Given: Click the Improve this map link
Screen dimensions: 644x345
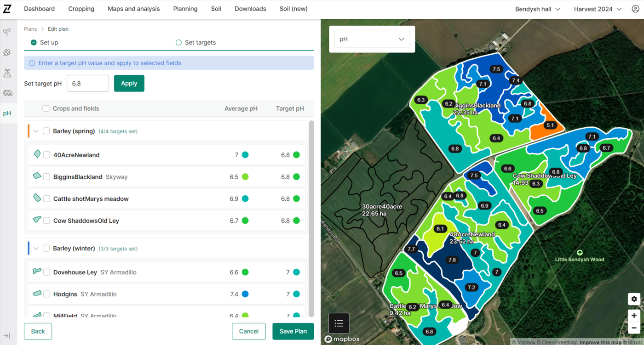Looking at the screenshot, I should click(x=600, y=342).
